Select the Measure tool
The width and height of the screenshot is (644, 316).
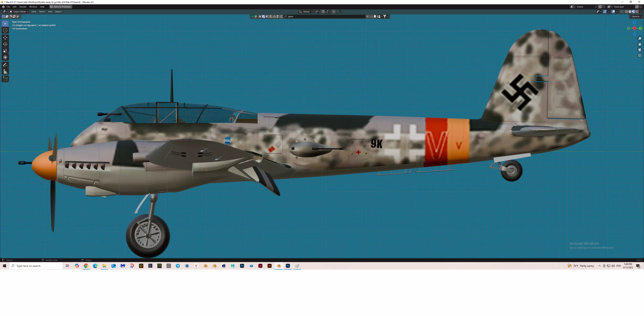(5, 72)
